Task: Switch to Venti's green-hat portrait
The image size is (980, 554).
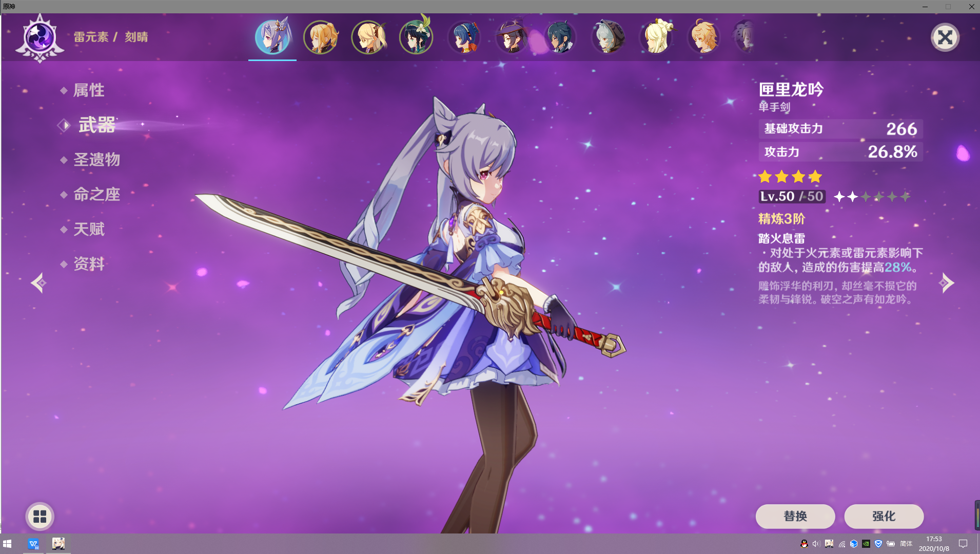Action: tap(416, 37)
